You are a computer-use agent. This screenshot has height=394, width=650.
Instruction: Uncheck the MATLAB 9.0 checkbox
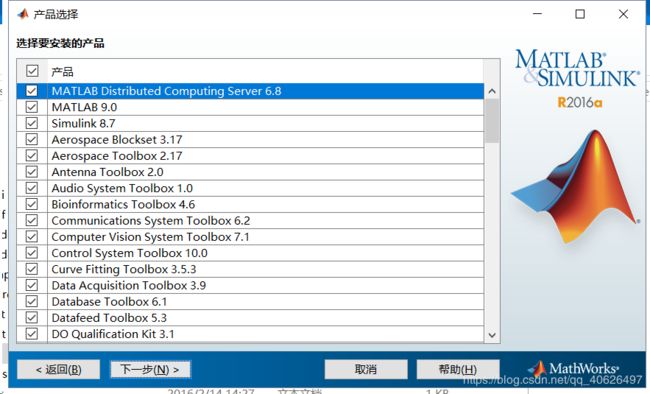tap(32, 107)
